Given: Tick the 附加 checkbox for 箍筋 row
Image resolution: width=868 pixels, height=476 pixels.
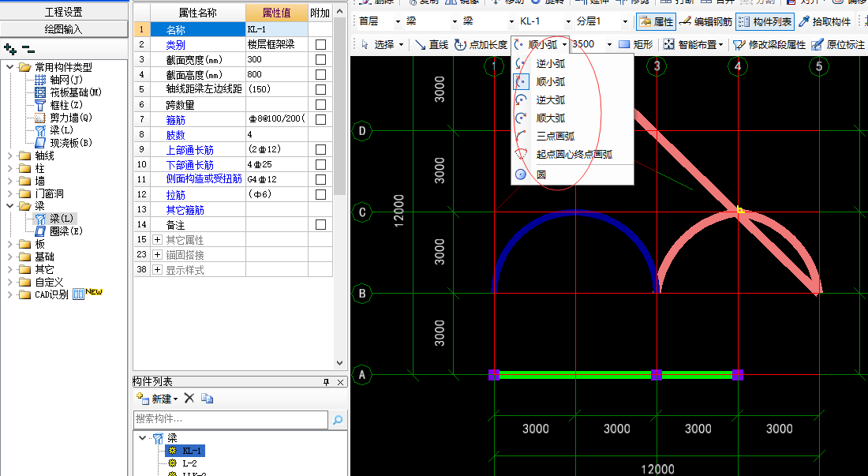Looking at the screenshot, I should tap(320, 119).
